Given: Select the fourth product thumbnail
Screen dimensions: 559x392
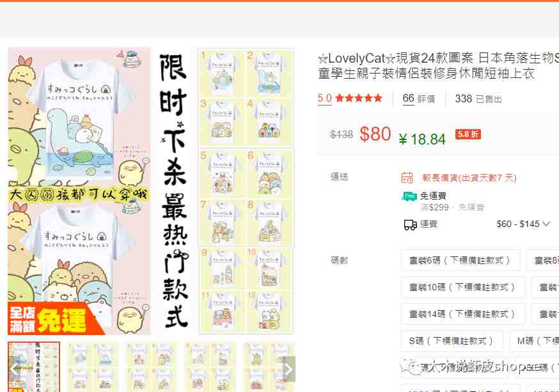Looking at the screenshot, I should (x=211, y=367).
